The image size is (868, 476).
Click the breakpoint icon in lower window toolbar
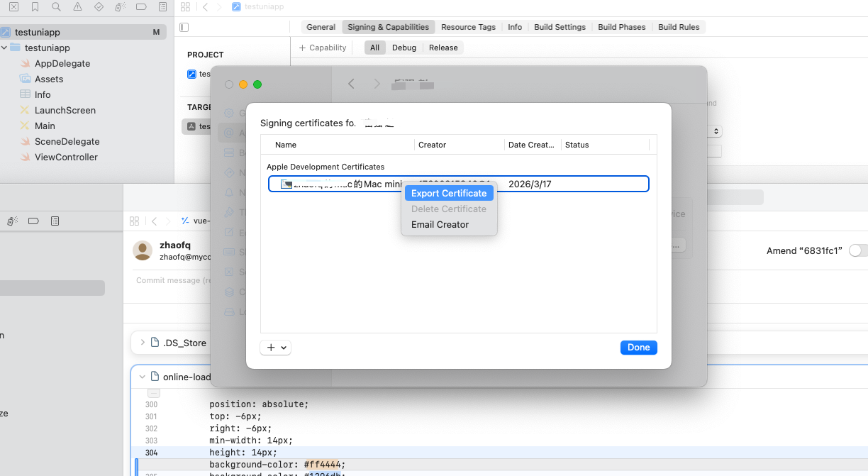33,221
